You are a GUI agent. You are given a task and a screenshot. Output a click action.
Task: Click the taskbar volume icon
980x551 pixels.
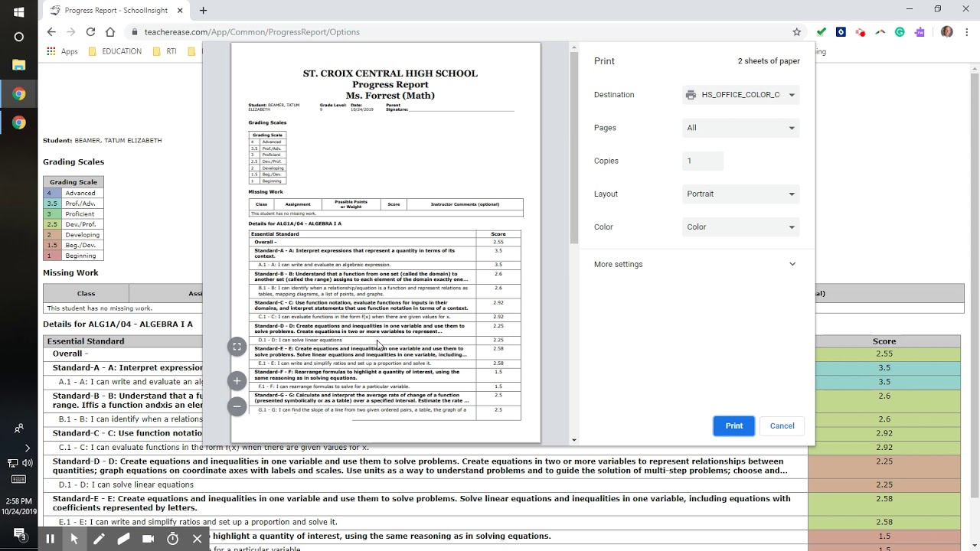click(x=28, y=463)
